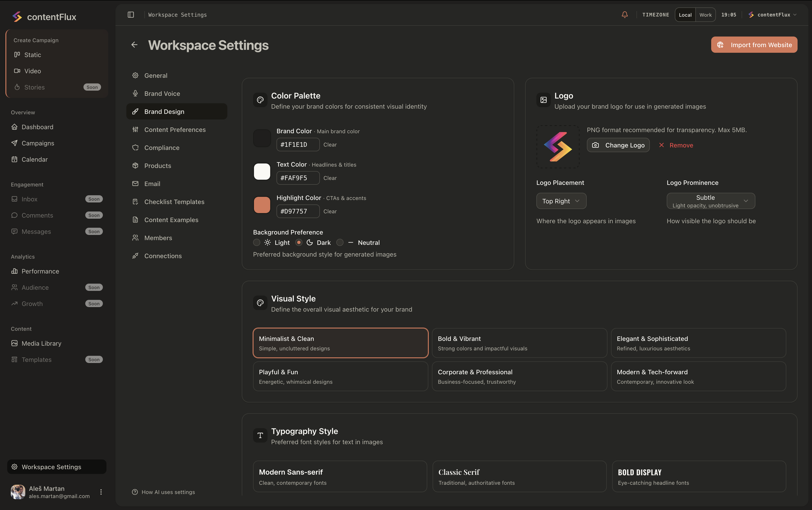Toggle the sidebar panel icon
The image size is (812, 510).
[131, 14]
